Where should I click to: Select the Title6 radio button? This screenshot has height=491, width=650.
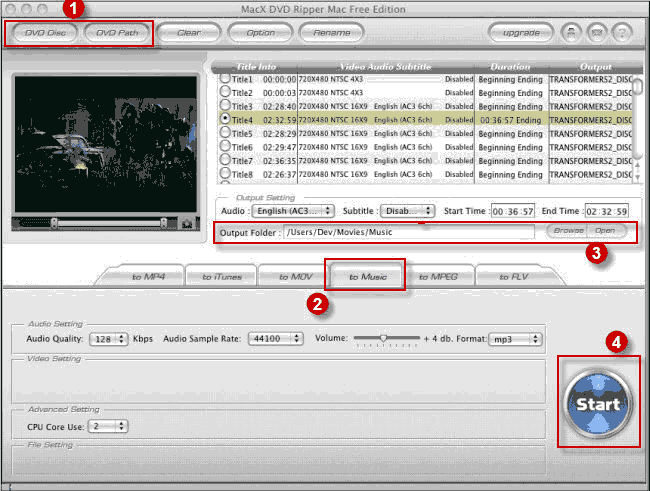click(225, 146)
